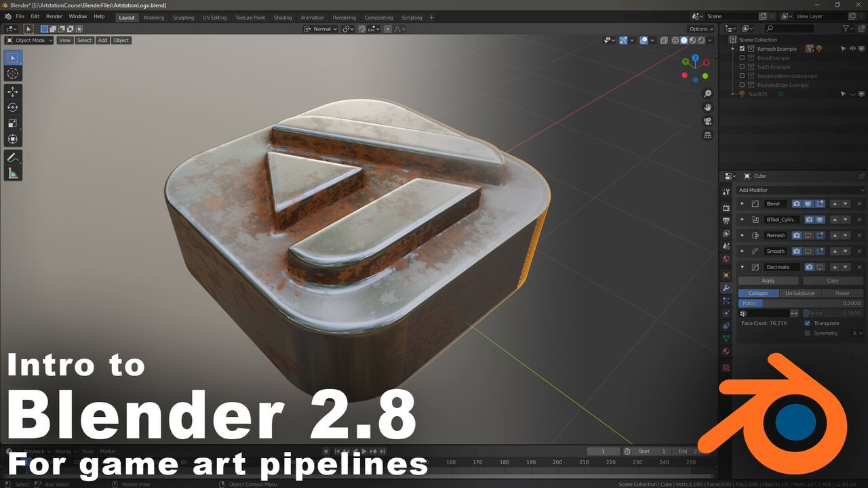Pick the Transform tool

pyautogui.click(x=13, y=139)
